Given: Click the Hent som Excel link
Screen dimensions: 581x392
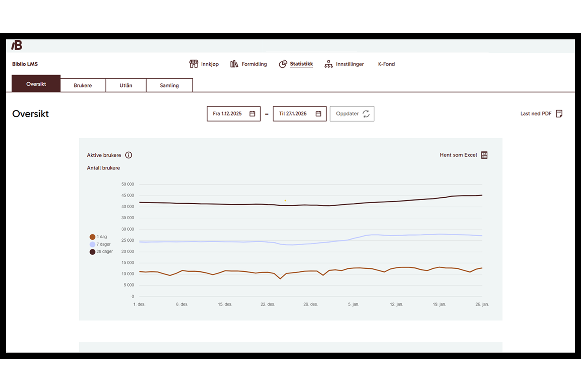Looking at the screenshot, I should pyautogui.click(x=458, y=155).
